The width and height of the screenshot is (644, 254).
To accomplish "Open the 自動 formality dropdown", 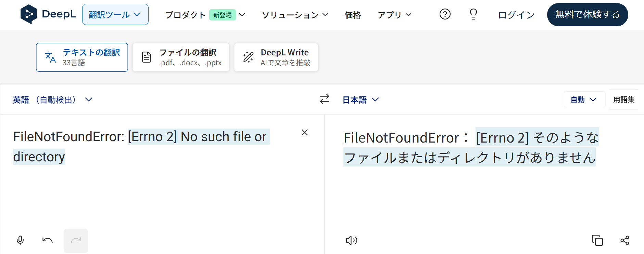I will (x=583, y=99).
